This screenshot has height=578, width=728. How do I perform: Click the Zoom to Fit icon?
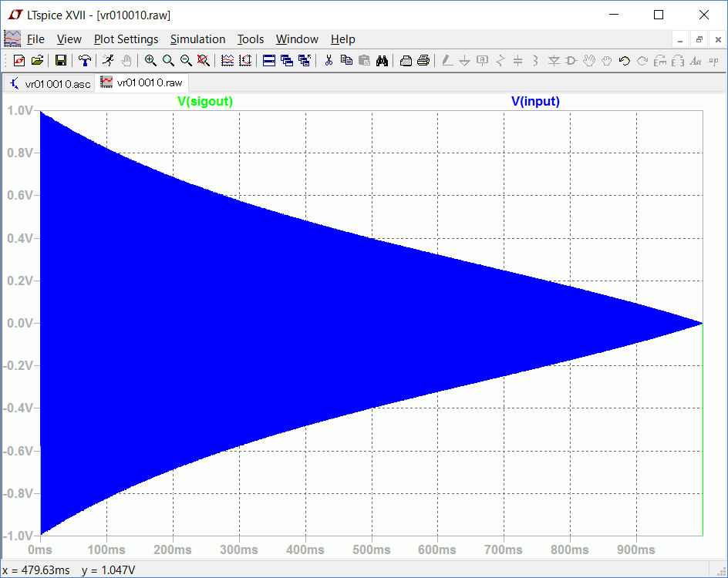click(x=204, y=60)
